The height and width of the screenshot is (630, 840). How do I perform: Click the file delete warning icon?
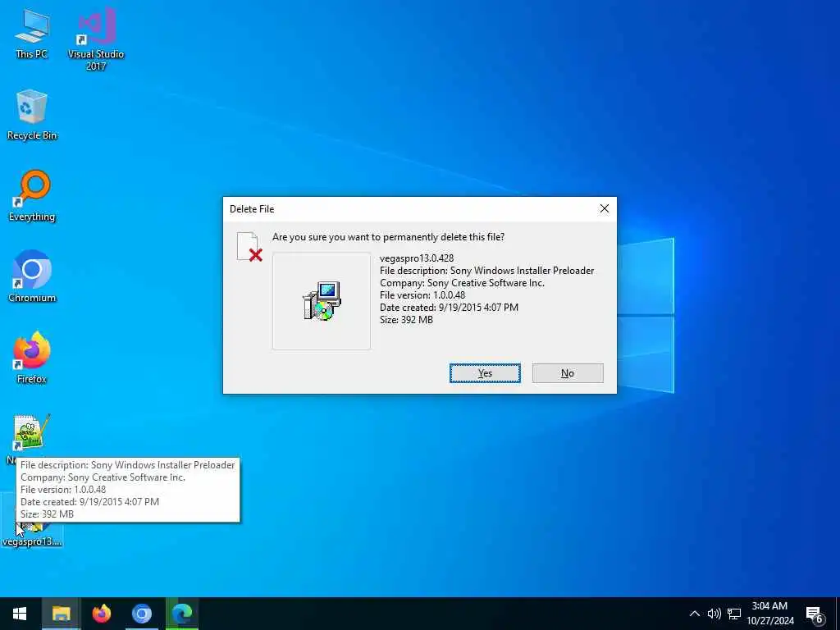pyautogui.click(x=249, y=247)
